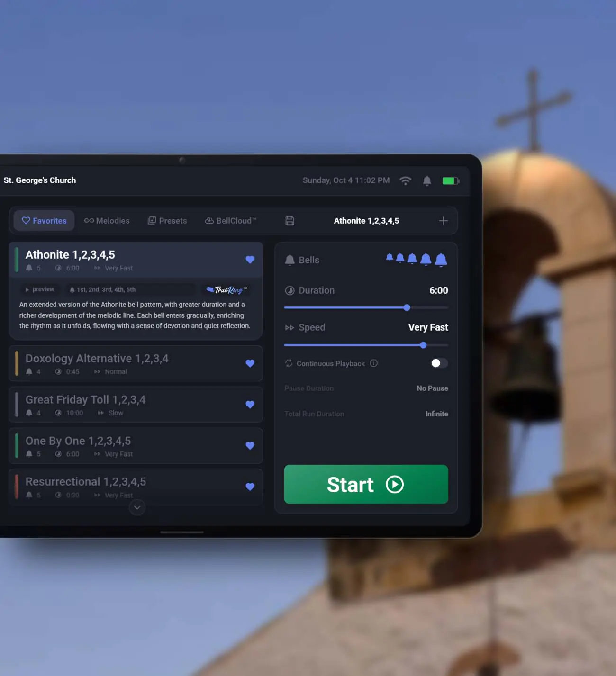Open the Favorites tab

(x=44, y=221)
